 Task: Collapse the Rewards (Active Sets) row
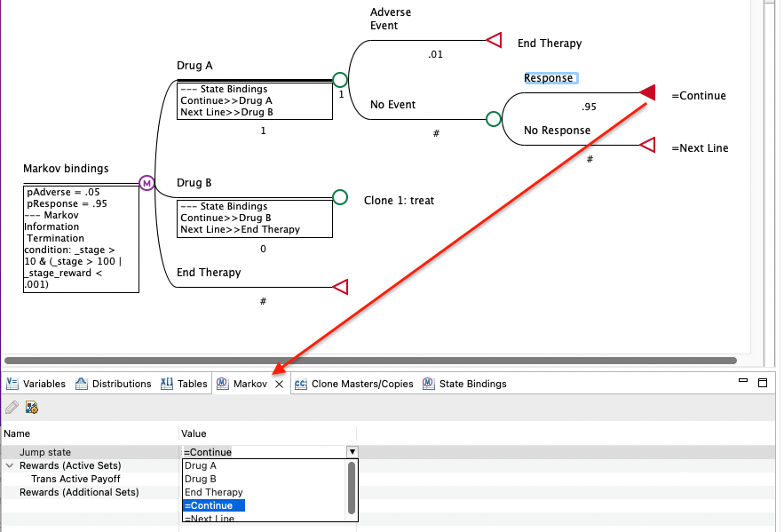[10, 465]
